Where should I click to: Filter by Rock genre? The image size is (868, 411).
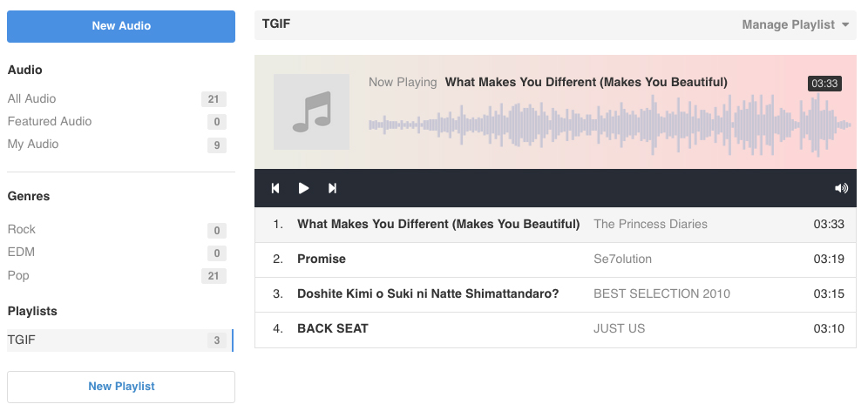[x=117, y=230]
